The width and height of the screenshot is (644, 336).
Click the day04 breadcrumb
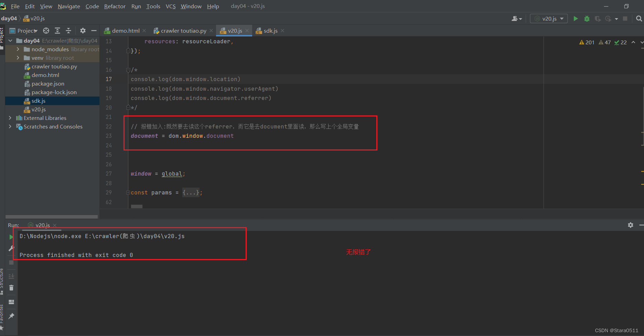pyautogui.click(x=9, y=19)
